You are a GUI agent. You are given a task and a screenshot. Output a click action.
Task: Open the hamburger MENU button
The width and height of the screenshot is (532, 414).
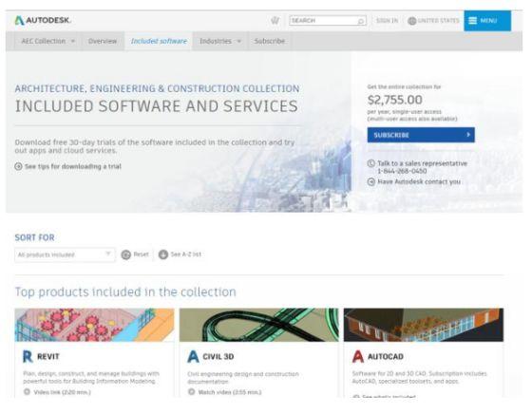click(487, 21)
